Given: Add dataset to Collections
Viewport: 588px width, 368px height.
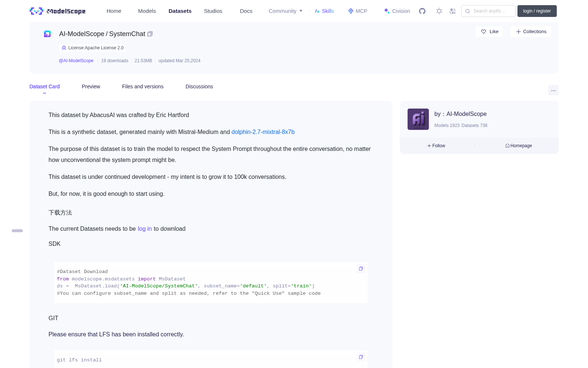Looking at the screenshot, I should coord(531,32).
